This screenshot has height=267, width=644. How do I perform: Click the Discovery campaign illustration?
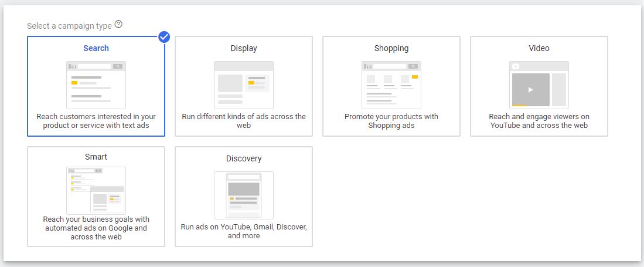(244, 195)
